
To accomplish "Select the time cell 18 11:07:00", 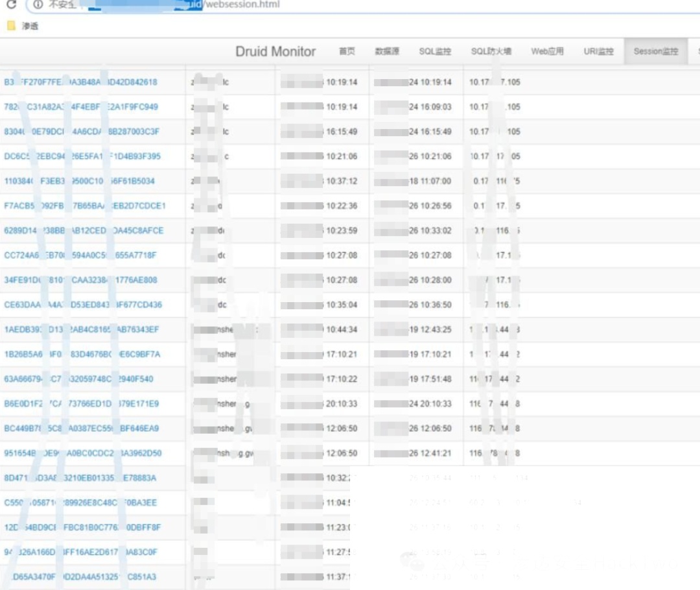I will click(x=430, y=181).
